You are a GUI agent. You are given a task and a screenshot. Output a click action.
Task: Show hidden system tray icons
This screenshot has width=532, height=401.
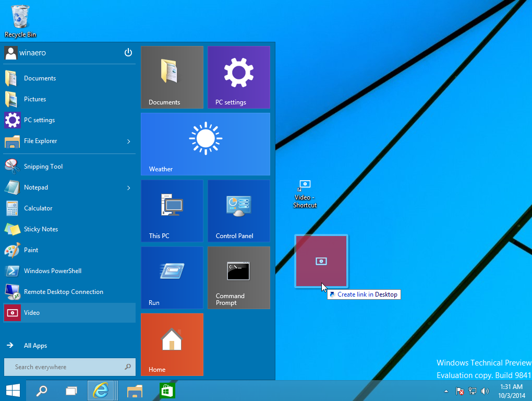[445, 391]
